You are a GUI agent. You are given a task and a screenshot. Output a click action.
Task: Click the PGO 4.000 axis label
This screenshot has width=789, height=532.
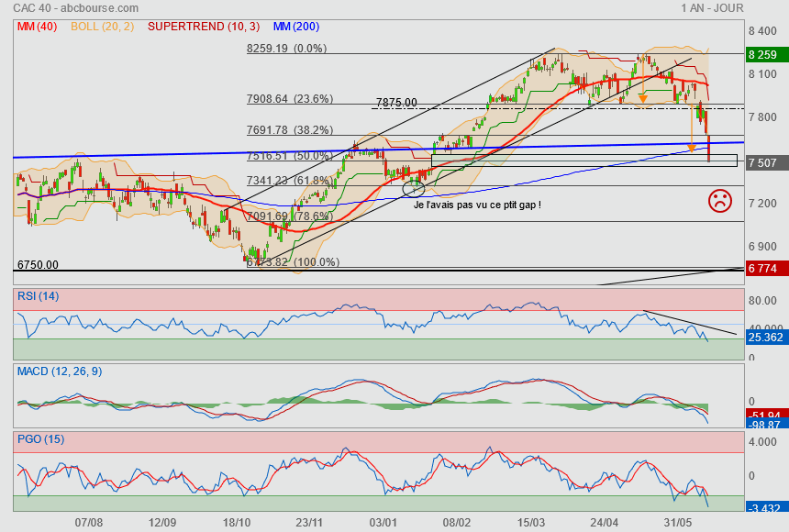click(x=762, y=442)
